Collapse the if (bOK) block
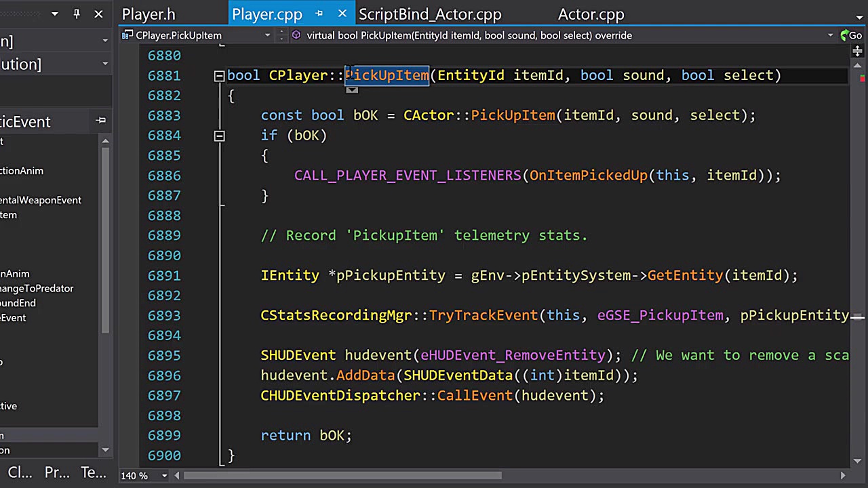The image size is (868, 488). (219, 136)
